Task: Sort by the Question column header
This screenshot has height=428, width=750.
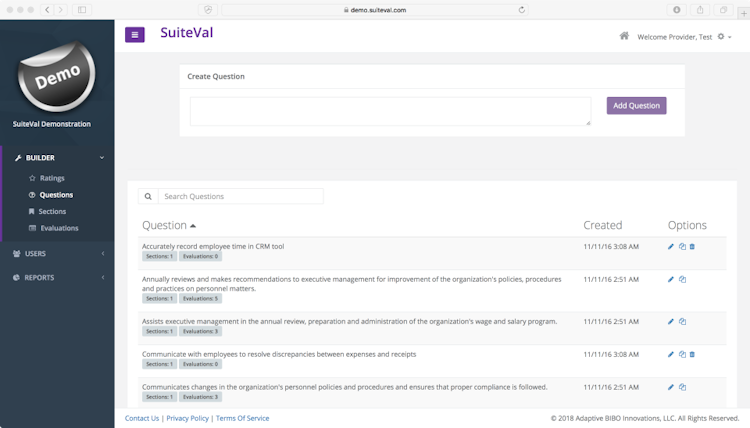Action: 169,225
